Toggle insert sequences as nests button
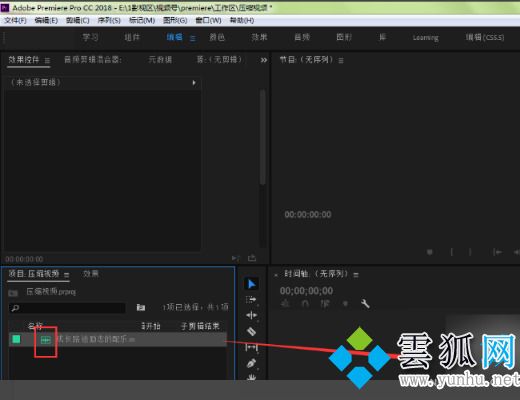Image resolution: width=520 pixels, height=400 pixels. (285, 304)
